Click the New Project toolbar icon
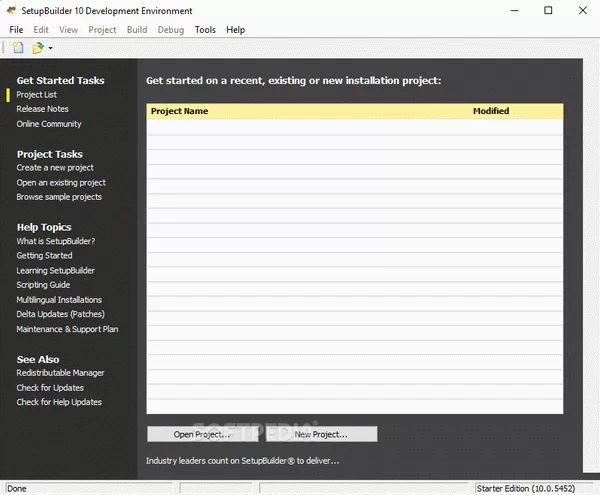The image size is (600, 495). tap(18, 48)
